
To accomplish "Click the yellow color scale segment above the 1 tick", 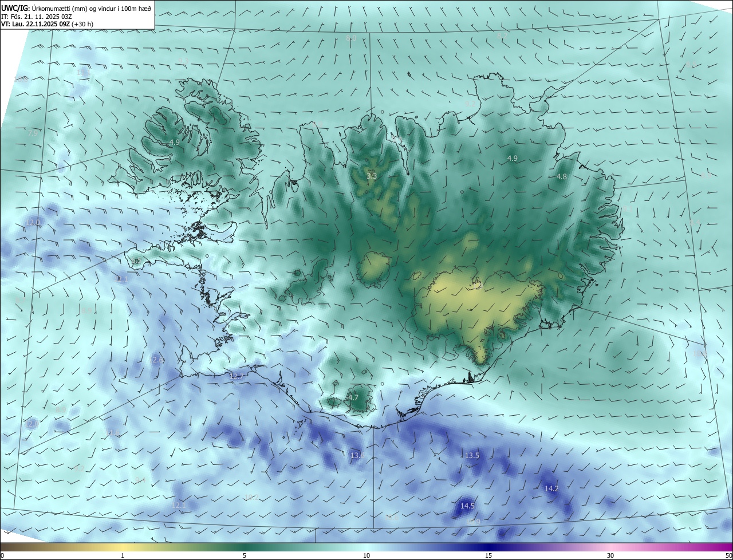I will [x=123, y=547].
